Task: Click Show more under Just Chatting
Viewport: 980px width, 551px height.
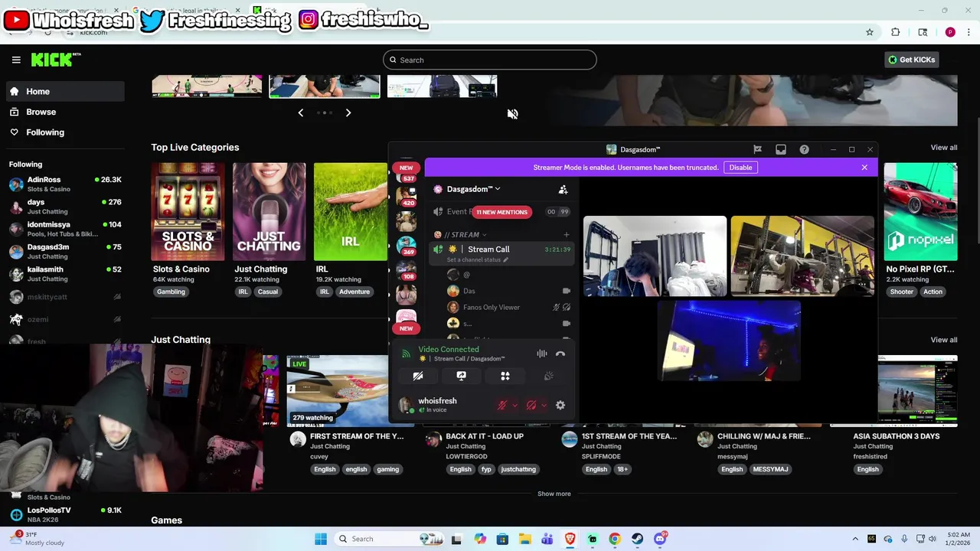Action: click(554, 494)
